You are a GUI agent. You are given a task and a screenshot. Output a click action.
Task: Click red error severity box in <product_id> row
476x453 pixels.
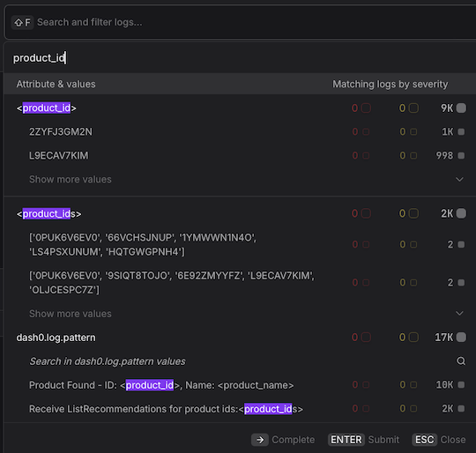tap(366, 108)
